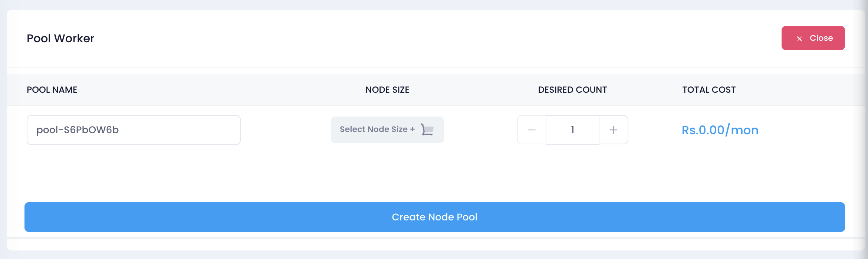
Task: Click the pool-S6PbOW6b name text
Action: click(x=78, y=130)
